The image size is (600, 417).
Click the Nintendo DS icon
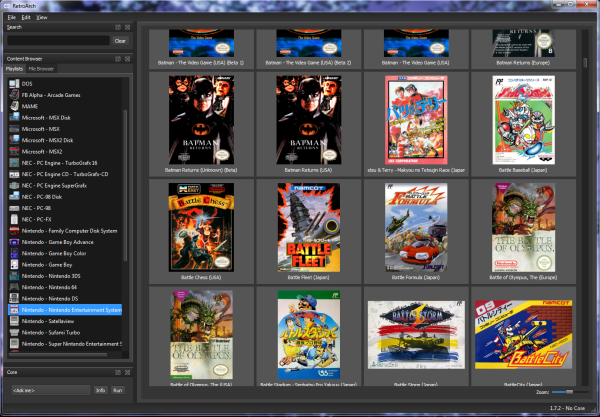coord(14,298)
